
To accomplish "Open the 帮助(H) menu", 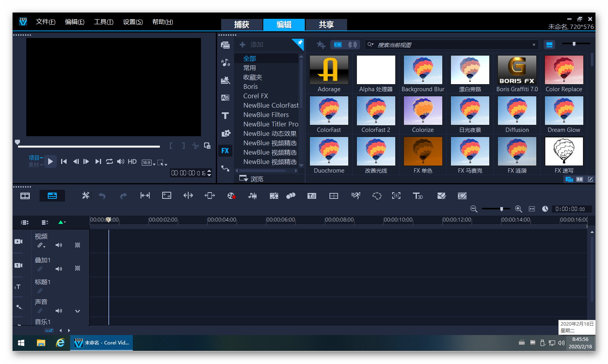I will tap(163, 22).
